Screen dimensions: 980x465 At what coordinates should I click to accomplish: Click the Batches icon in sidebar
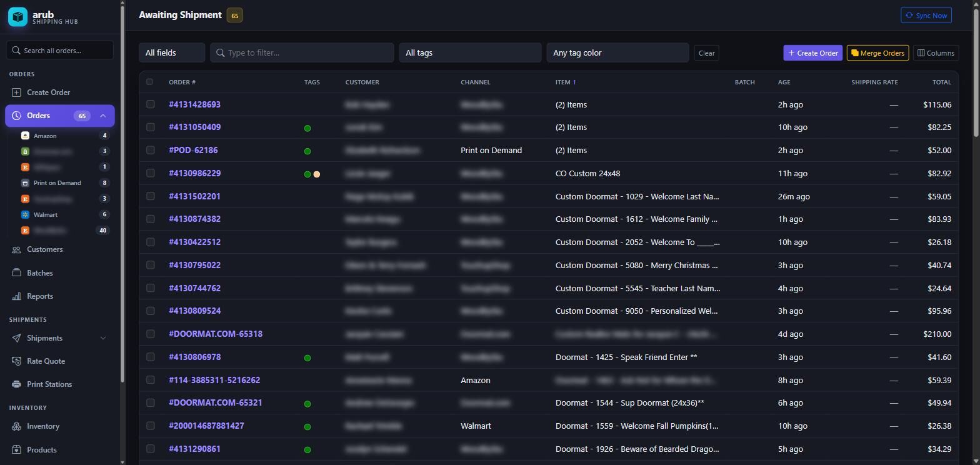(x=16, y=273)
